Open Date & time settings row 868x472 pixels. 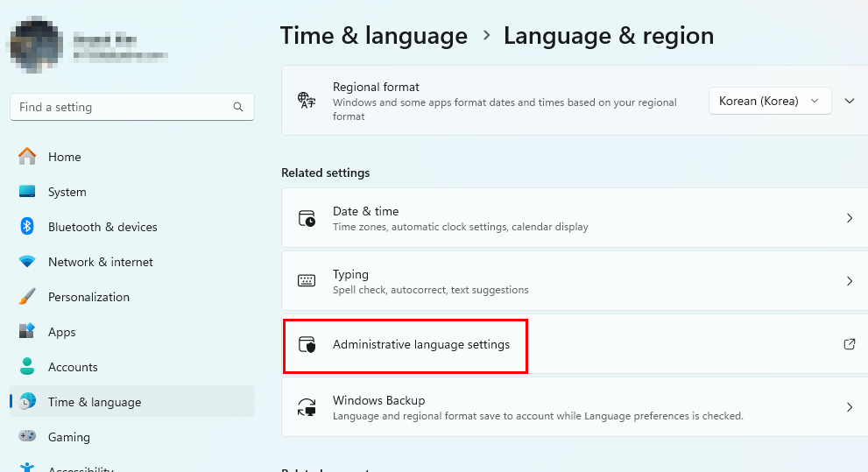pos(575,218)
